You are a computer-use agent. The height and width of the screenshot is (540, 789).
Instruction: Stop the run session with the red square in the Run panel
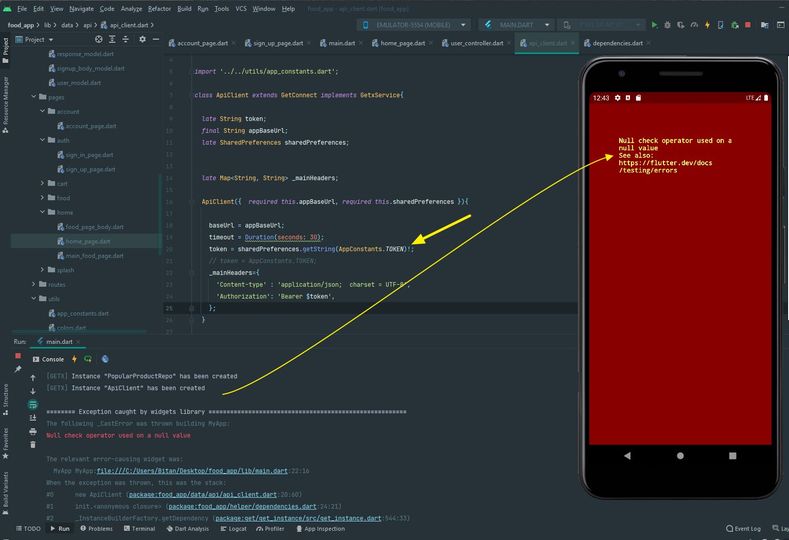click(x=18, y=356)
